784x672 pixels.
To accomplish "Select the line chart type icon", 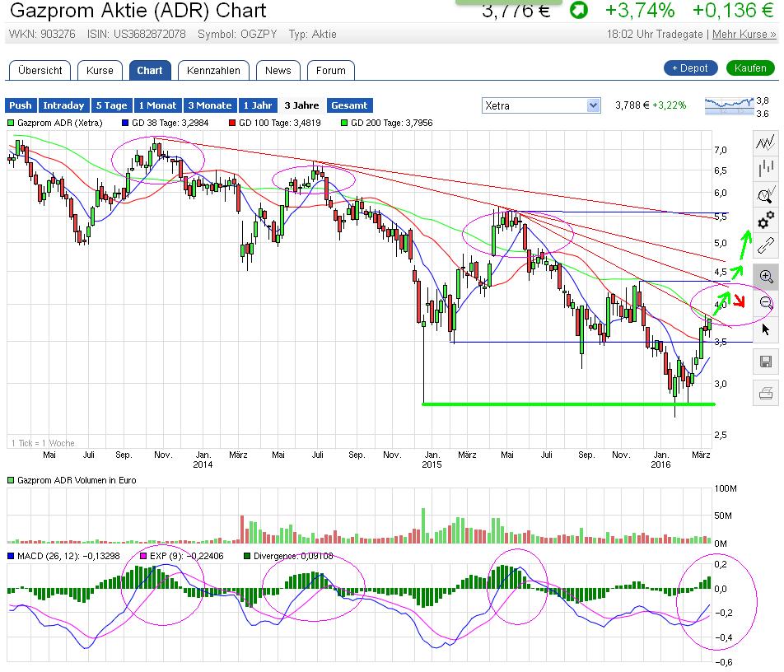I will pos(766,142).
